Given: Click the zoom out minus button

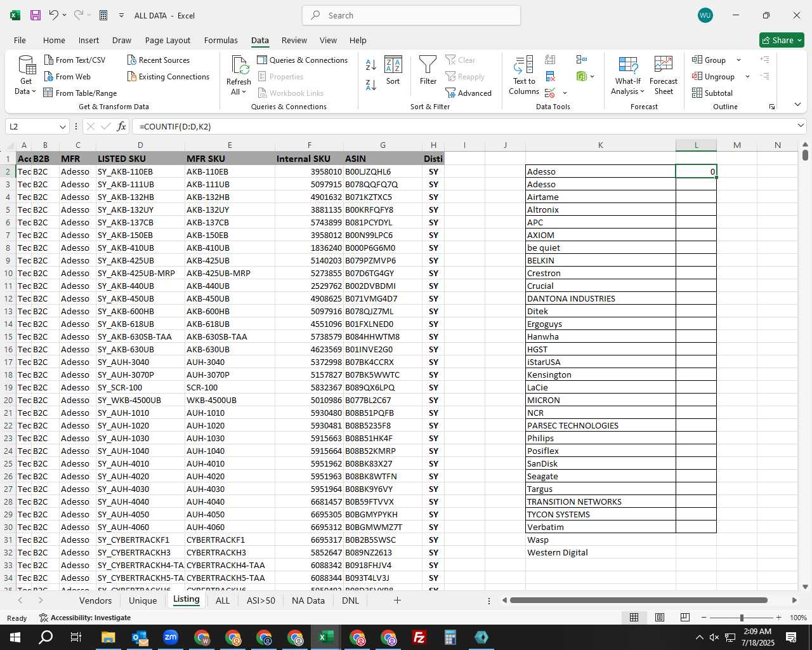Looking at the screenshot, I should 704,618.
